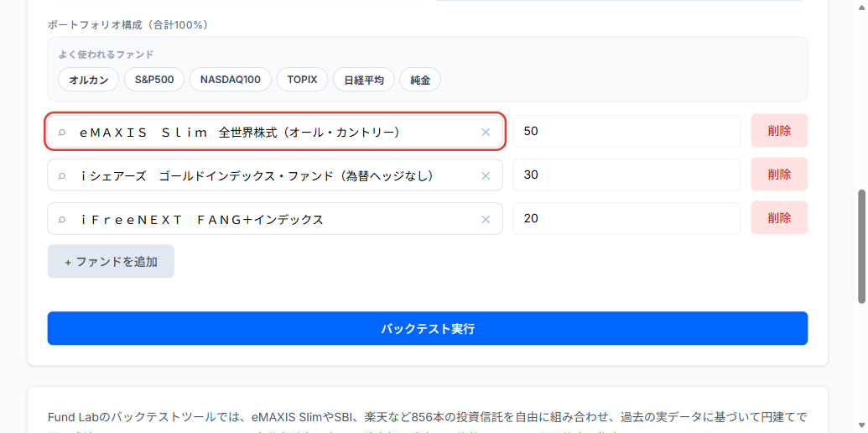Edit the eMAXIS Slim fund name field
The image size is (868, 433).
coord(275,132)
